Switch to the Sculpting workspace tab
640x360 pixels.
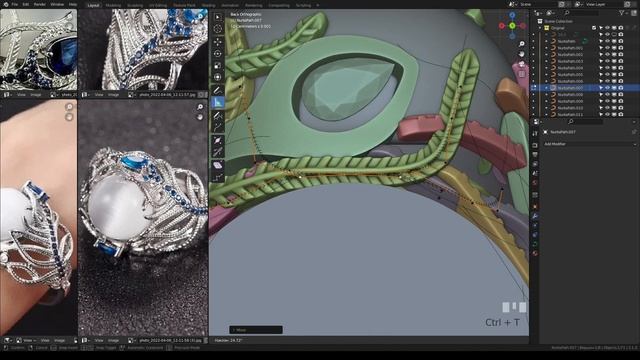[135, 5]
